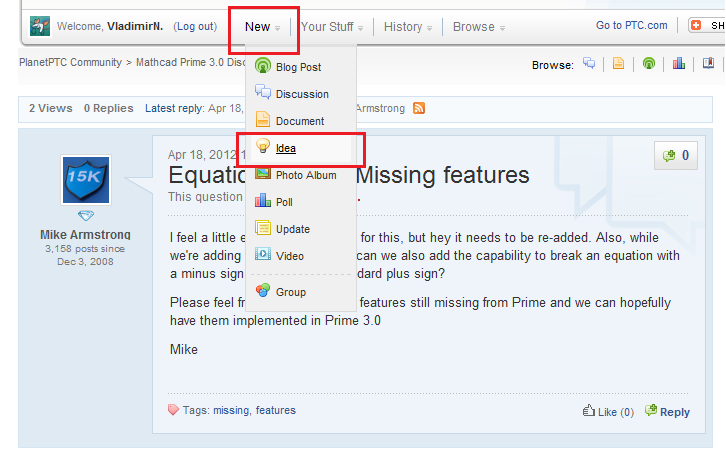726x455 pixels.
Task: Click the Blog Post broadcast icon
Action: tap(263, 66)
